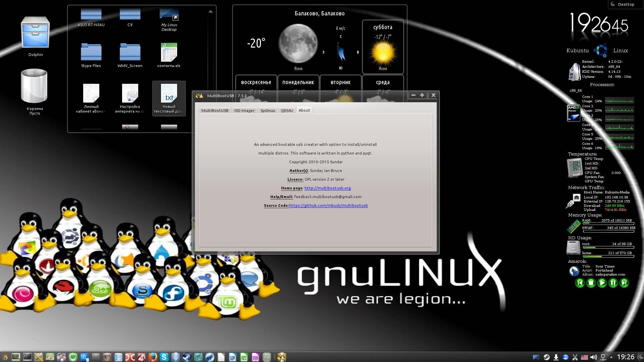The image size is (644, 362).
Task: Click the Steam system tray icon
Action: point(546,357)
